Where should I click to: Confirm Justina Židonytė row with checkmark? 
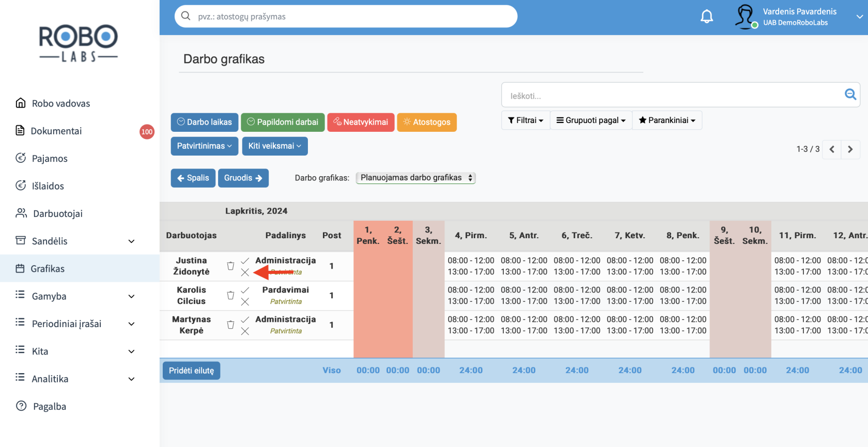pos(245,260)
